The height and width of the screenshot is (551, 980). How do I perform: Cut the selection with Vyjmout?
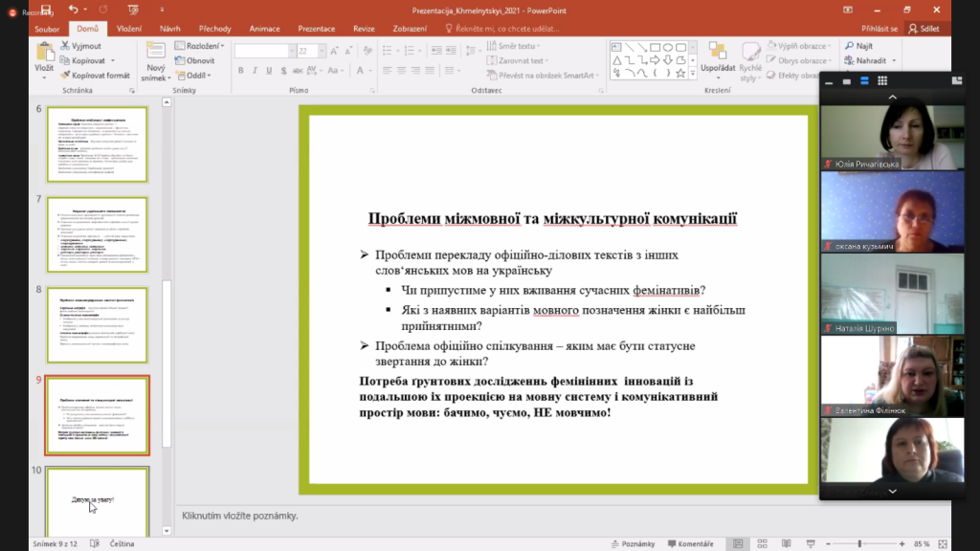pyautogui.click(x=80, y=46)
